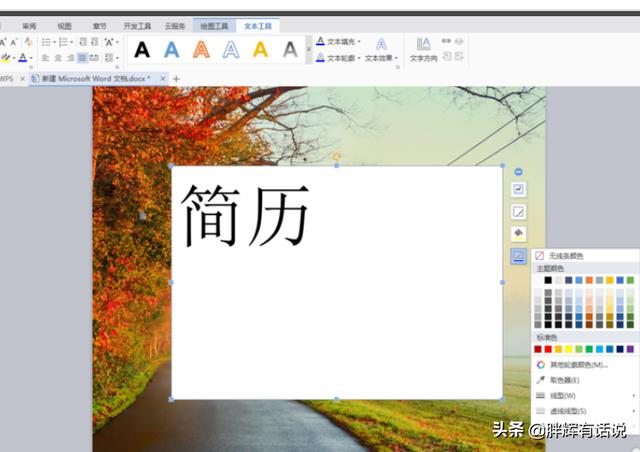Click the 文字方向 text direction button
This screenshot has height=452, width=640.
[423, 50]
